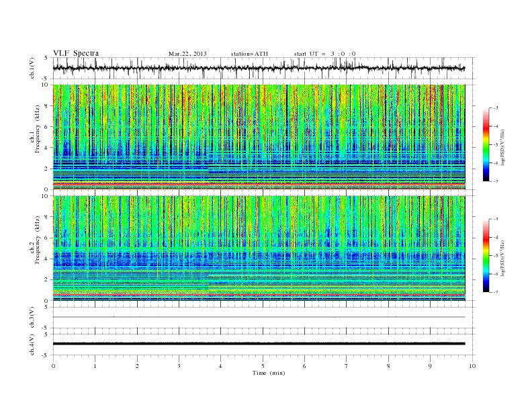
Task: Click time axis tick label "10"
Action: coord(472,366)
